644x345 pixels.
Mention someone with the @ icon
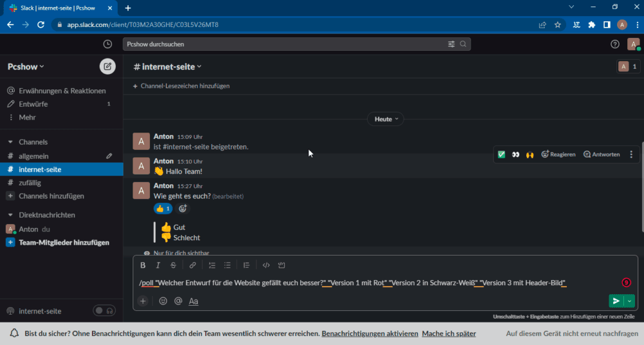[x=178, y=301]
